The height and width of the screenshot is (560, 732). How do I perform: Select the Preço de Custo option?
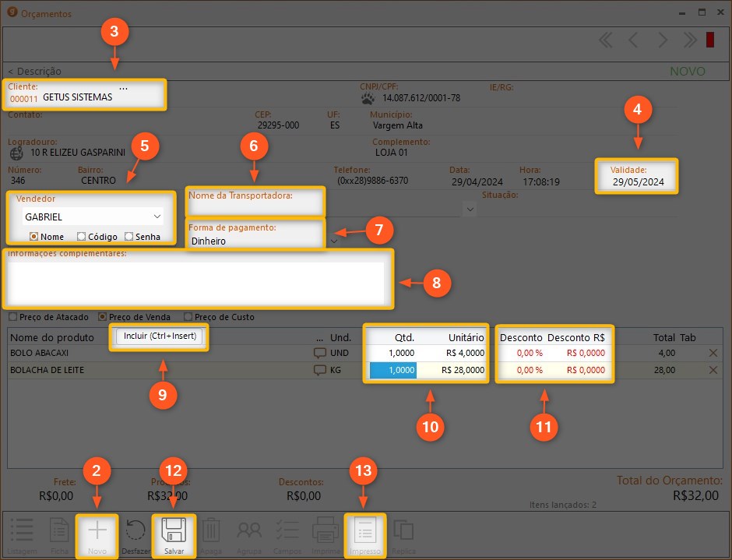[x=188, y=317]
